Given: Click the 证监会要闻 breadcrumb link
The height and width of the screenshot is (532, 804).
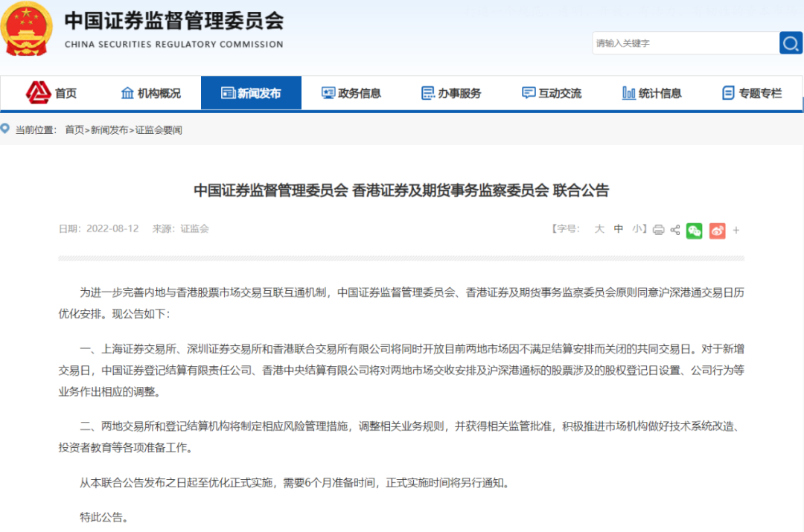Looking at the screenshot, I should pos(159,129).
